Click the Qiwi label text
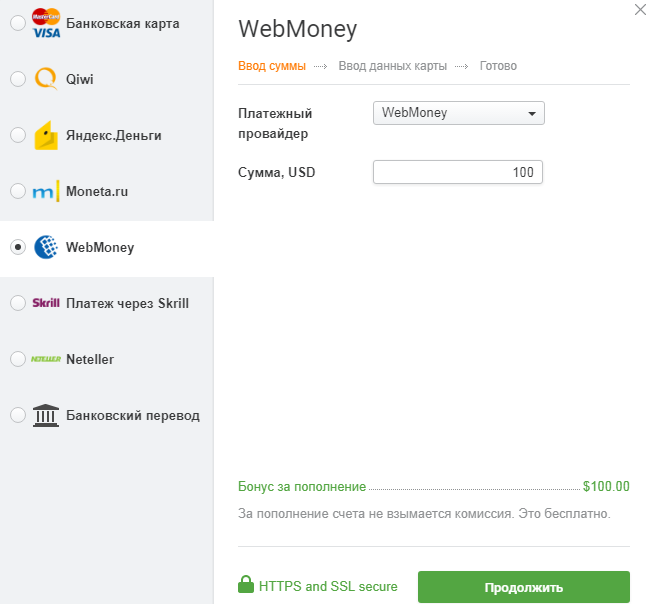The height and width of the screenshot is (604, 651). coord(80,79)
